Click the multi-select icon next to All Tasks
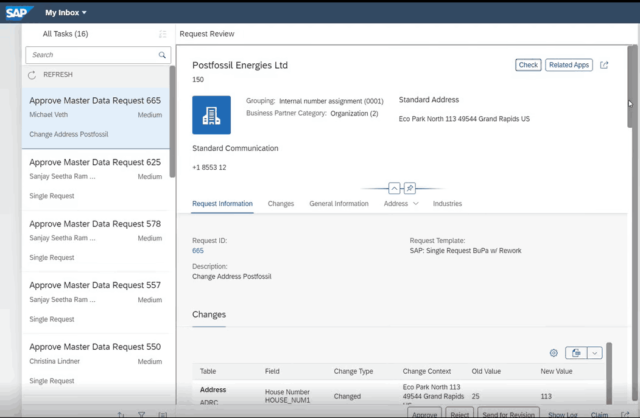Screen dimensions: 640x418 tap(162, 34)
